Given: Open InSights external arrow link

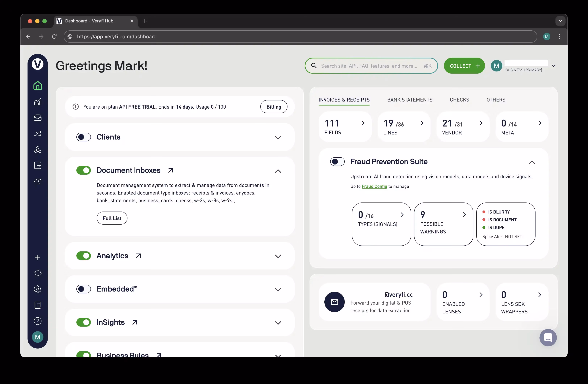Looking at the screenshot, I should coord(135,322).
